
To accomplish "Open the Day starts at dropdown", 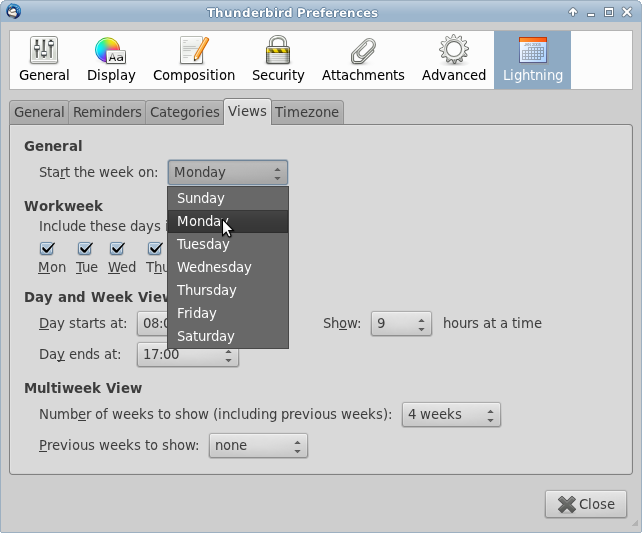I will click(x=152, y=323).
